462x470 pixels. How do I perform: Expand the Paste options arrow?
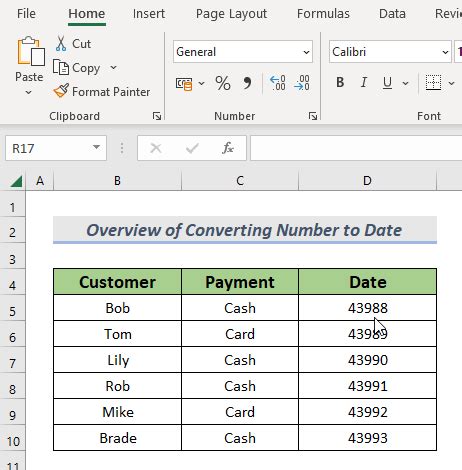(29, 92)
